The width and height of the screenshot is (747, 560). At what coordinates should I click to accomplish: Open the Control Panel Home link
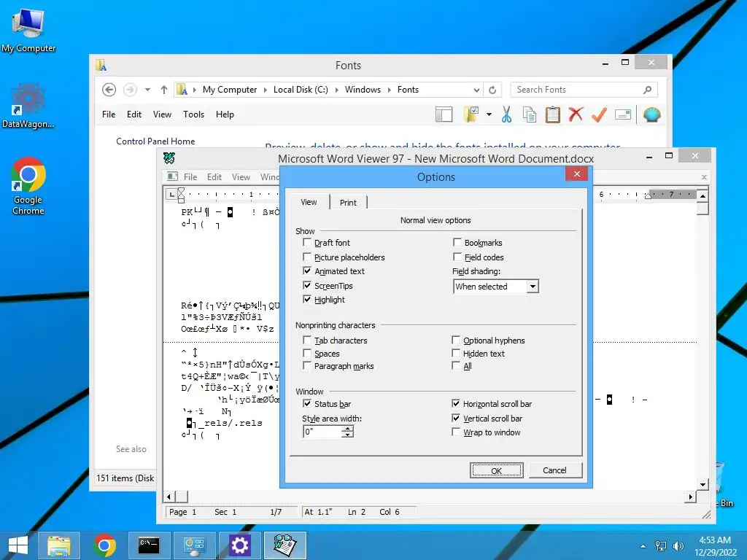click(155, 141)
